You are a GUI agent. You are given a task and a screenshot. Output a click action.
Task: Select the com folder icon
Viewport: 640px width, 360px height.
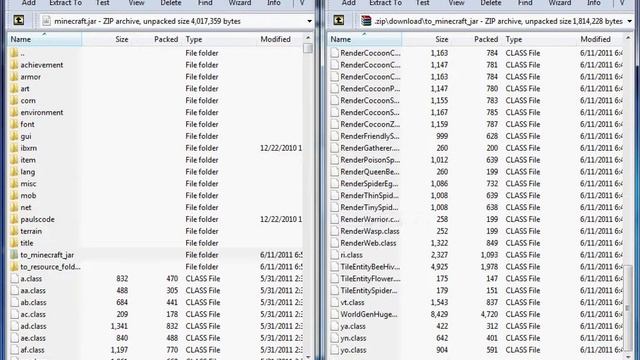click(14, 100)
